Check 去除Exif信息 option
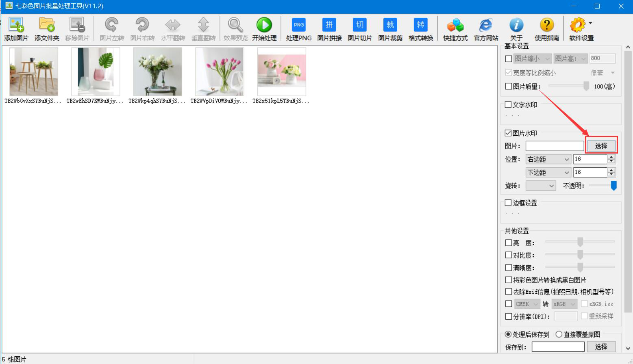The width and height of the screenshot is (633, 364). pos(509,292)
